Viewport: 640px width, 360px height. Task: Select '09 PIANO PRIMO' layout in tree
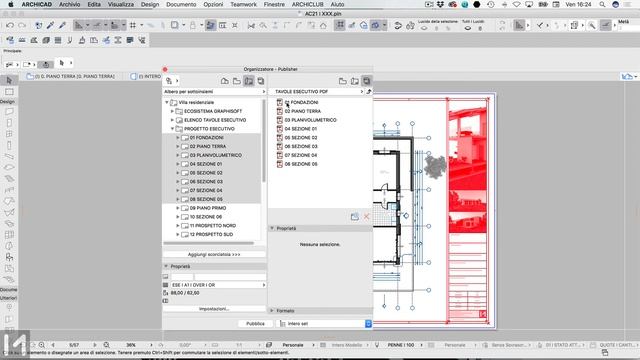(x=208, y=208)
